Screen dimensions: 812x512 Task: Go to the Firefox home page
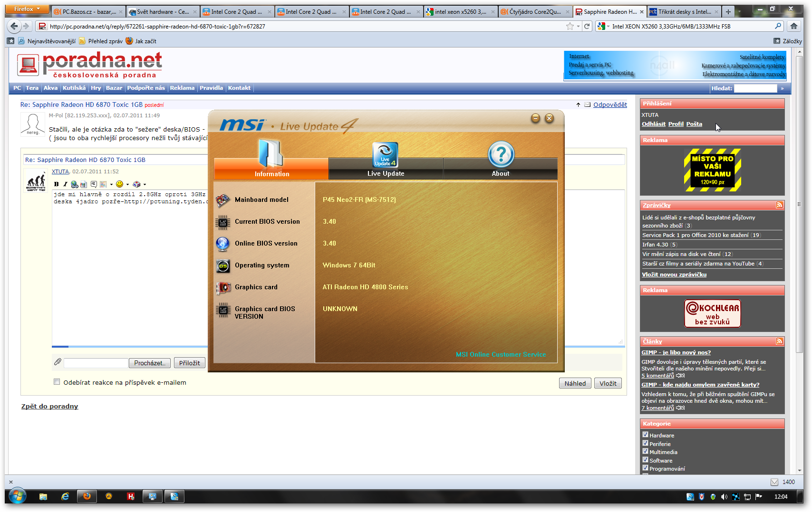pos(794,27)
